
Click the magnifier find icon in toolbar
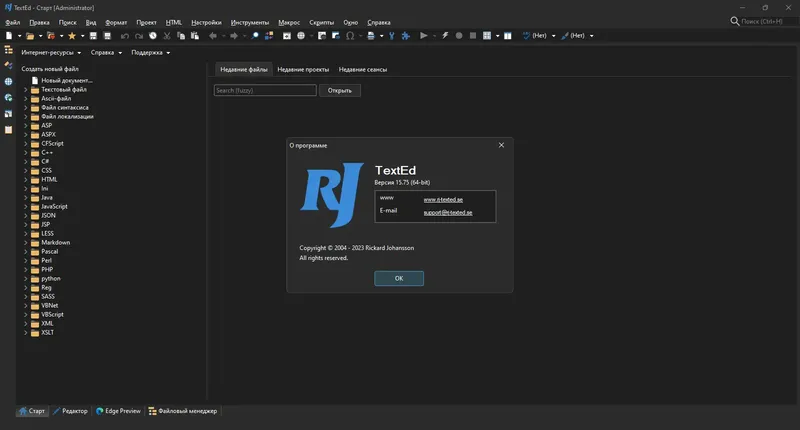click(255, 36)
